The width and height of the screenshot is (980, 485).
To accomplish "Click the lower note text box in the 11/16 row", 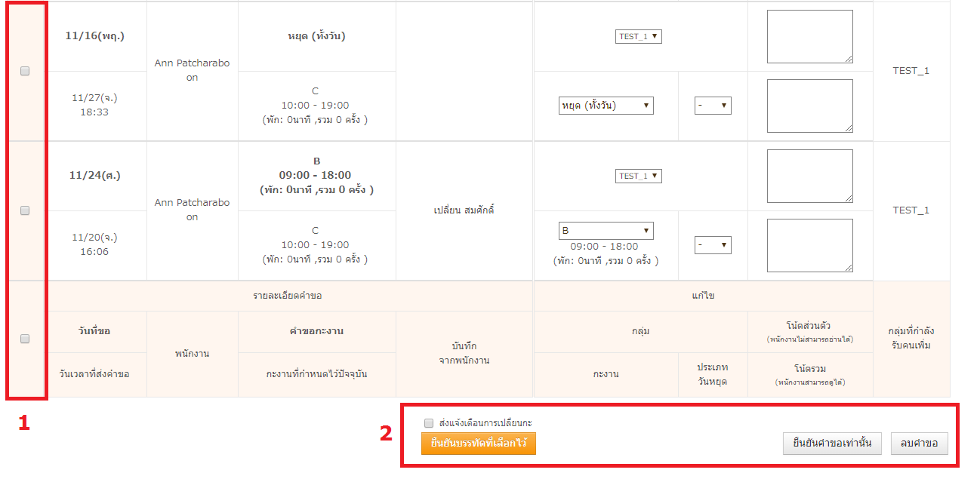I will click(809, 106).
